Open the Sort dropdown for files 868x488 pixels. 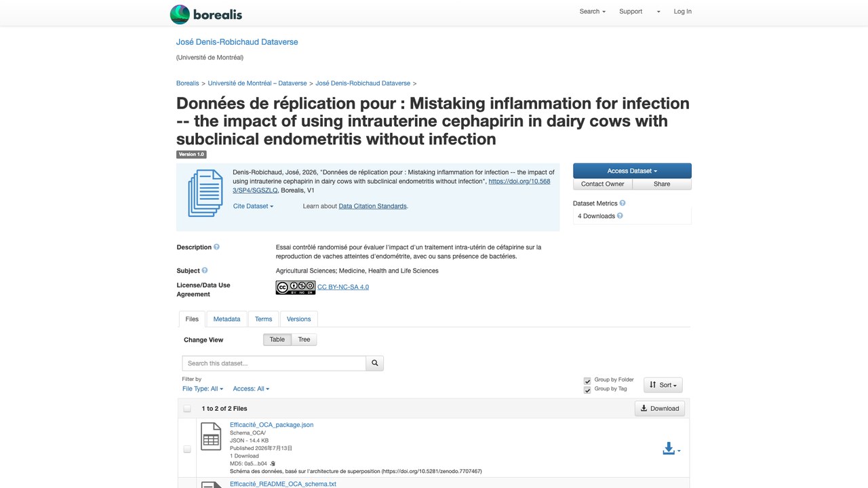[x=663, y=385]
